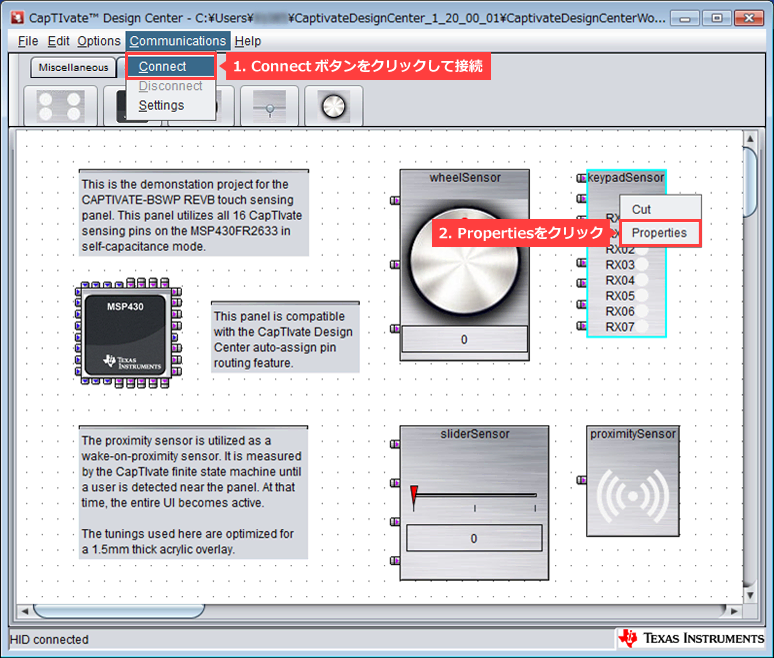The image size is (774, 658).
Task: Click the CapTIvate app icon in title bar
Action: coord(18,18)
